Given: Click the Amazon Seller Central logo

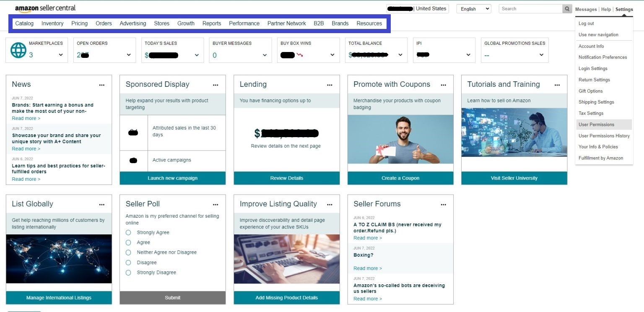Looking at the screenshot, I should 45,8.
